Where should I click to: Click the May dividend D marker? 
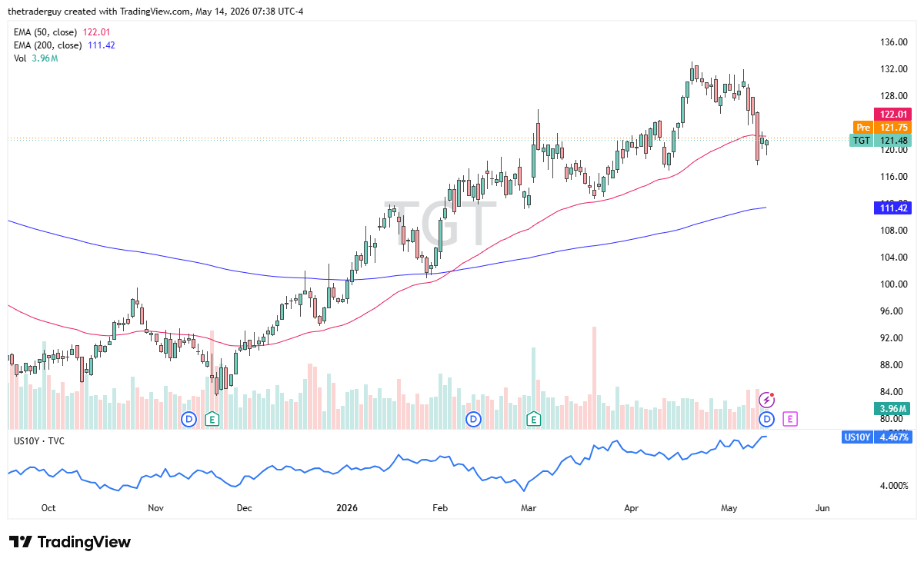tap(766, 419)
